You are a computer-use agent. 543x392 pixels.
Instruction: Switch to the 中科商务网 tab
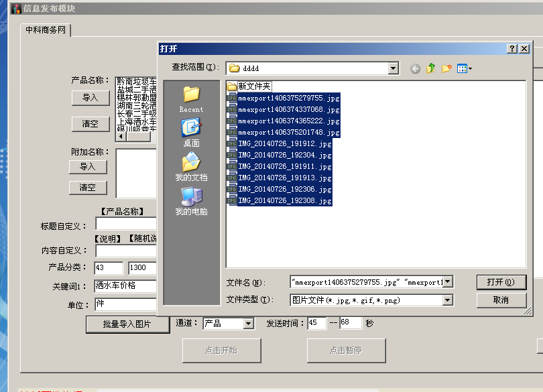pos(46,30)
